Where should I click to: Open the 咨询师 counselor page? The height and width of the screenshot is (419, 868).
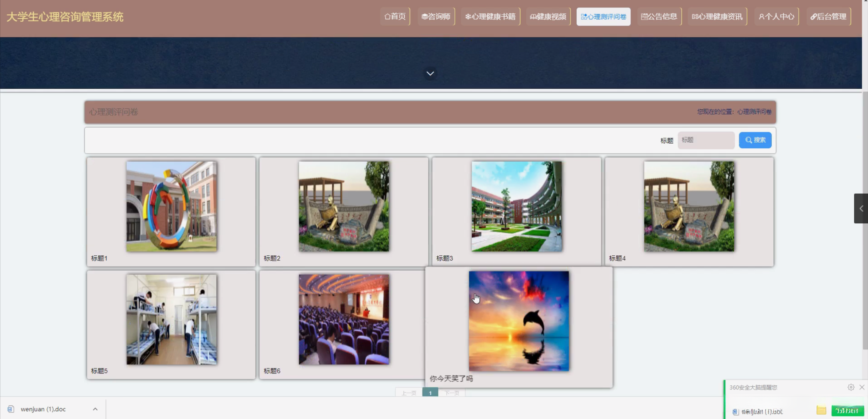[x=436, y=17]
